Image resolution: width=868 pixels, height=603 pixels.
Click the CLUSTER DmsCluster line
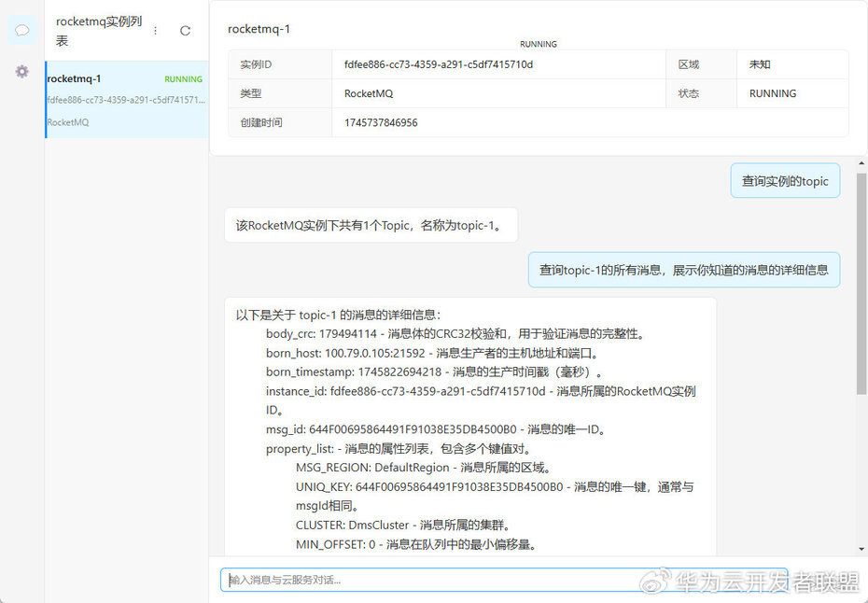[403, 525]
